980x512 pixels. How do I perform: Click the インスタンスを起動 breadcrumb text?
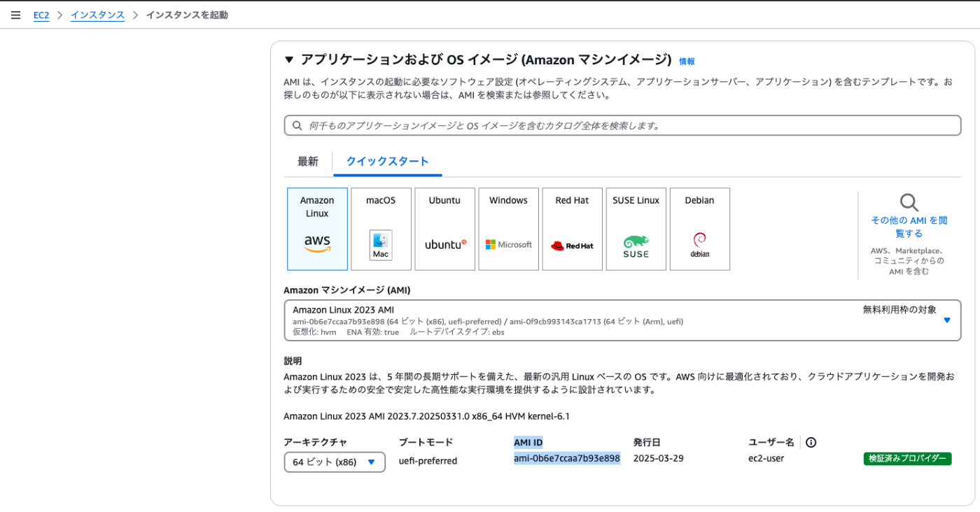click(x=186, y=15)
